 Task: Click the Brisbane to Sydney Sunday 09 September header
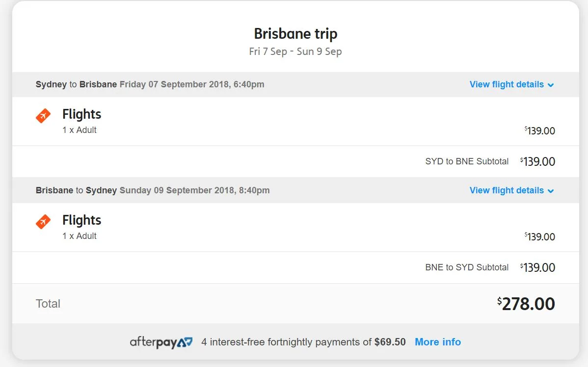(152, 190)
